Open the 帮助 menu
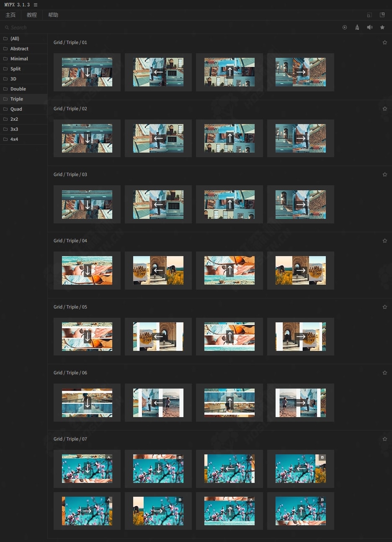The height and width of the screenshot is (542, 392). [x=53, y=15]
